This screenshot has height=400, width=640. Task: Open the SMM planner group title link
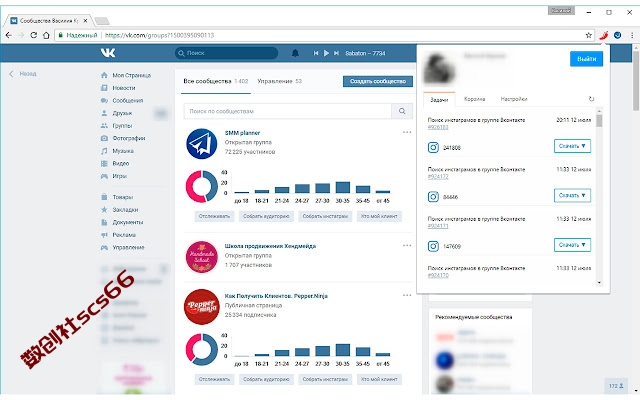tap(242, 133)
